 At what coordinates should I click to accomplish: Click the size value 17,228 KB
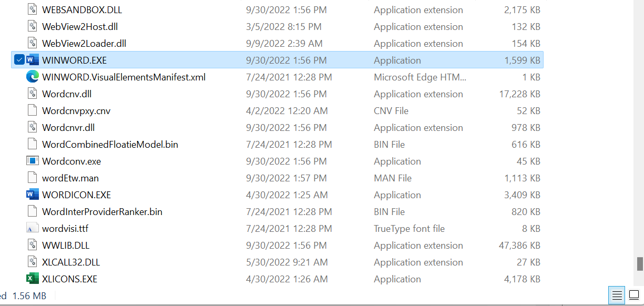click(x=519, y=94)
